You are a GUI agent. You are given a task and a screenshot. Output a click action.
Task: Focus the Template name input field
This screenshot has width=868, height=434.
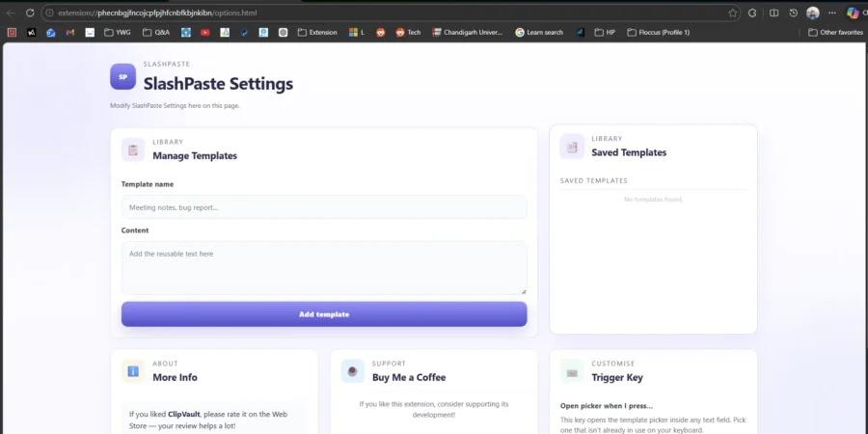[x=324, y=207]
